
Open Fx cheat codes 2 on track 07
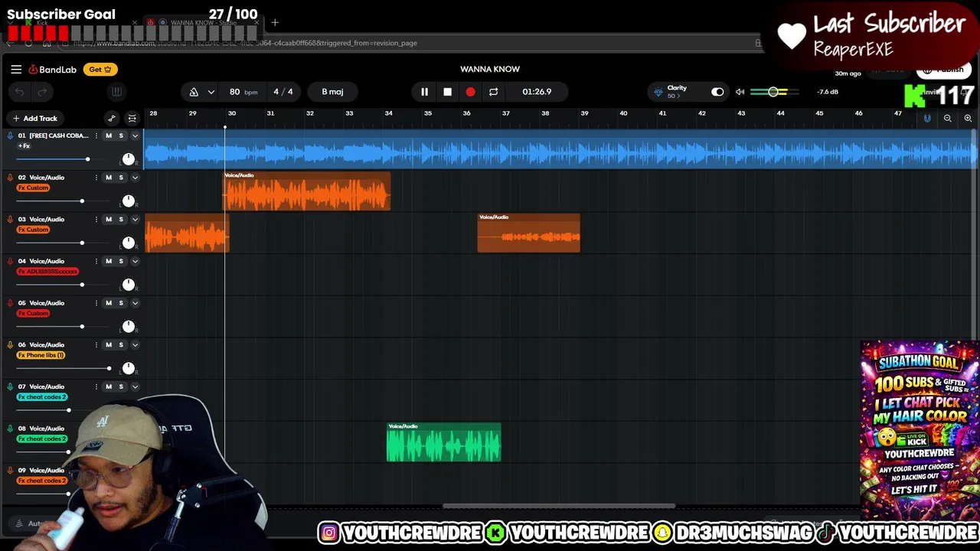coord(42,397)
